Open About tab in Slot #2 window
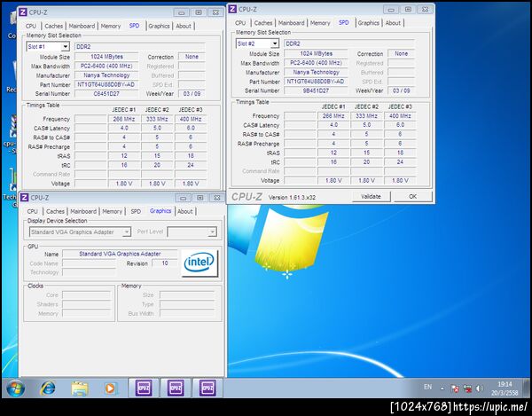532x416 pixels. pyautogui.click(x=393, y=23)
